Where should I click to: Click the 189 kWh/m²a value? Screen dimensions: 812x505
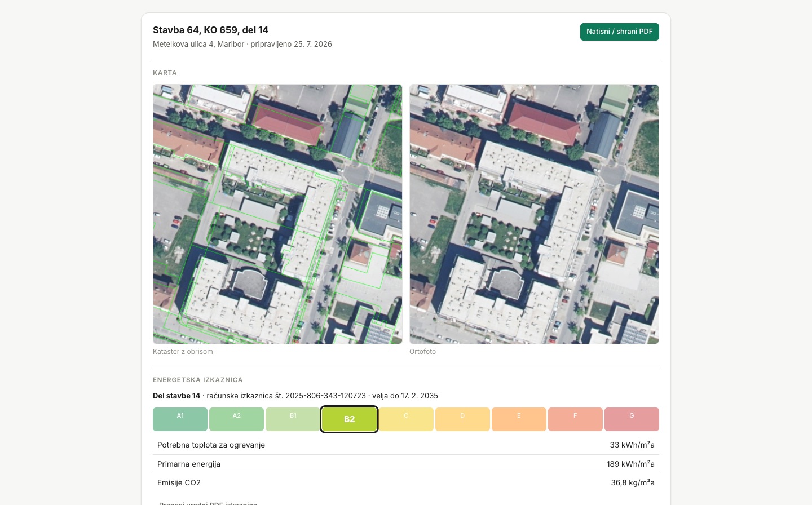click(x=630, y=464)
